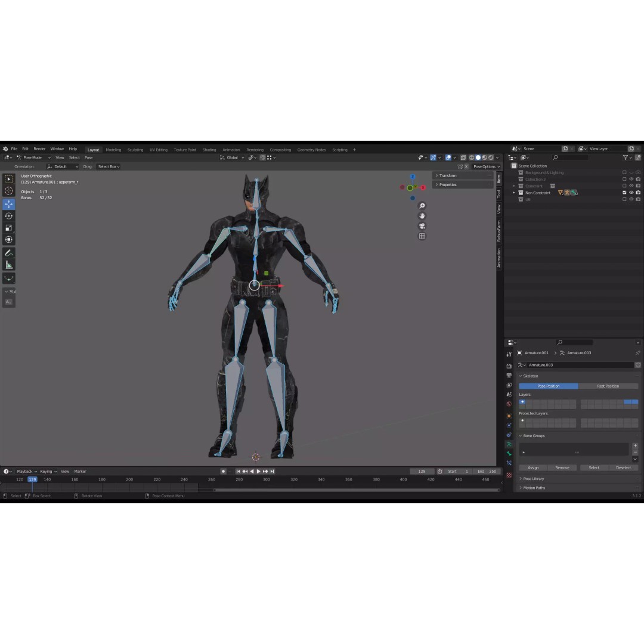Open the Pose menu in viewport header
The image size is (644, 644).
[88, 157]
